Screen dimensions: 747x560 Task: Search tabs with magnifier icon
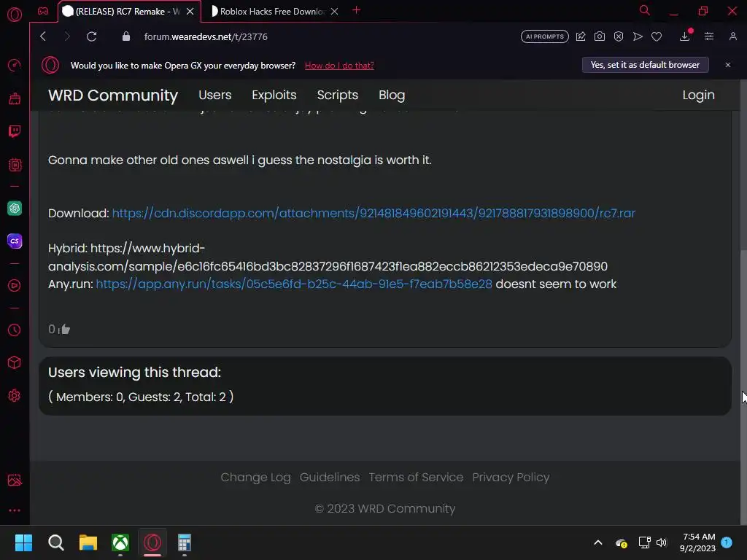(644, 10)
